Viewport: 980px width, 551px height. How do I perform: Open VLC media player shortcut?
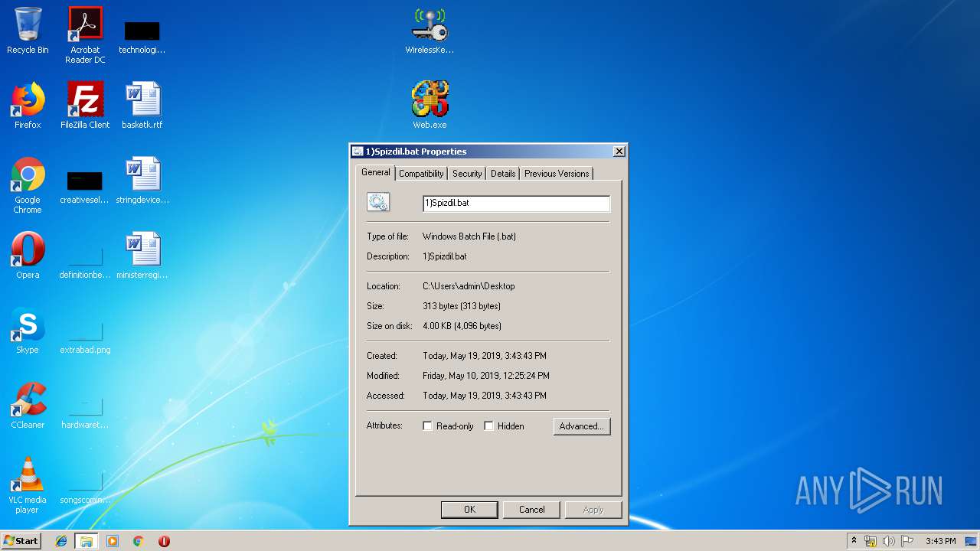(x=28, y=485)
